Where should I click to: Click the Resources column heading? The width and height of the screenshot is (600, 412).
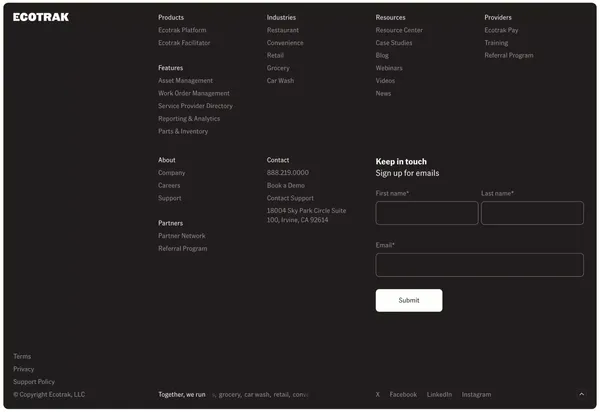(x=390, y=17)
